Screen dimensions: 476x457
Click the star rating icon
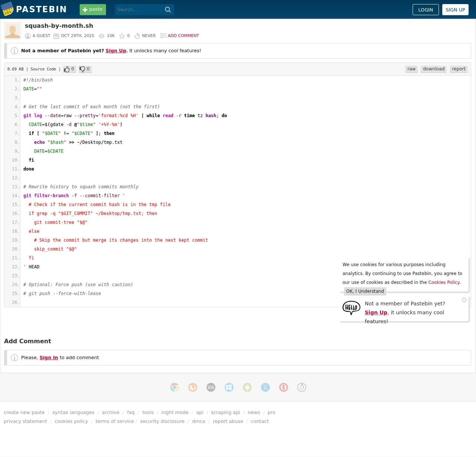point(122,36)
